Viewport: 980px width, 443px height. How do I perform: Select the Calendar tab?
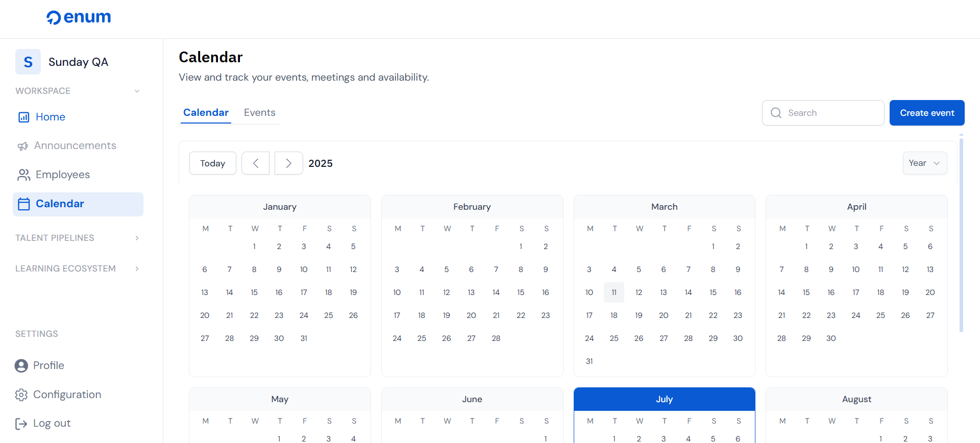206,113
